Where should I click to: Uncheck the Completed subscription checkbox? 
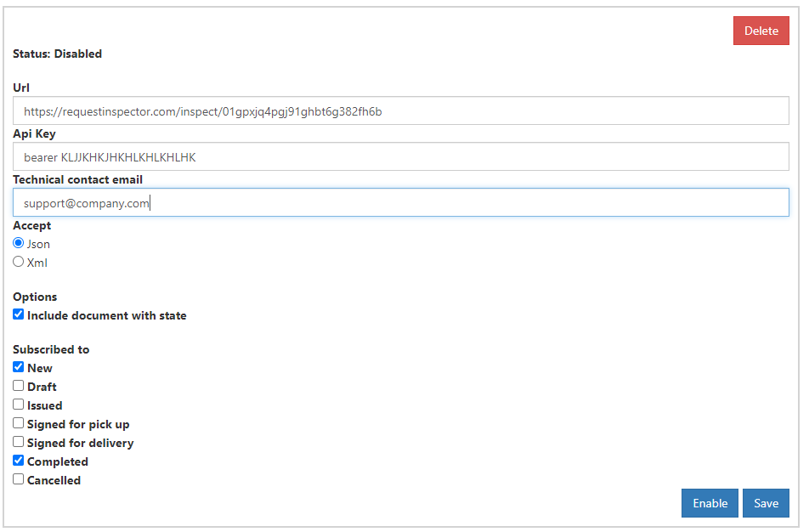click(19, 461)
